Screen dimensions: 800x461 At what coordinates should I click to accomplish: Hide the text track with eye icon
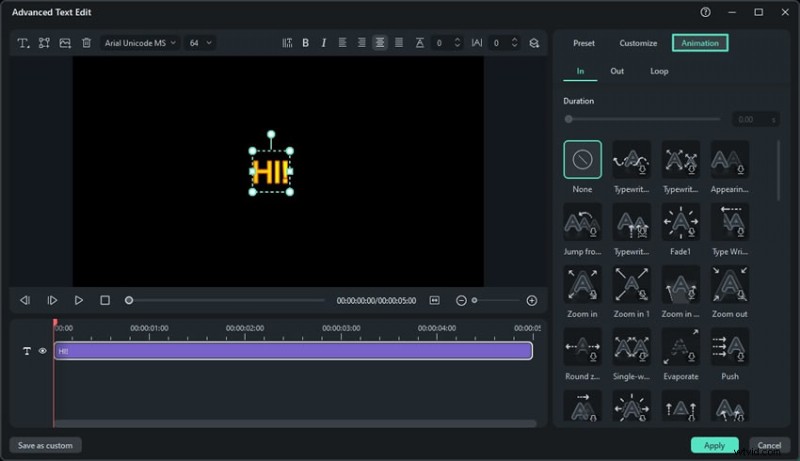tap(43, 351)
